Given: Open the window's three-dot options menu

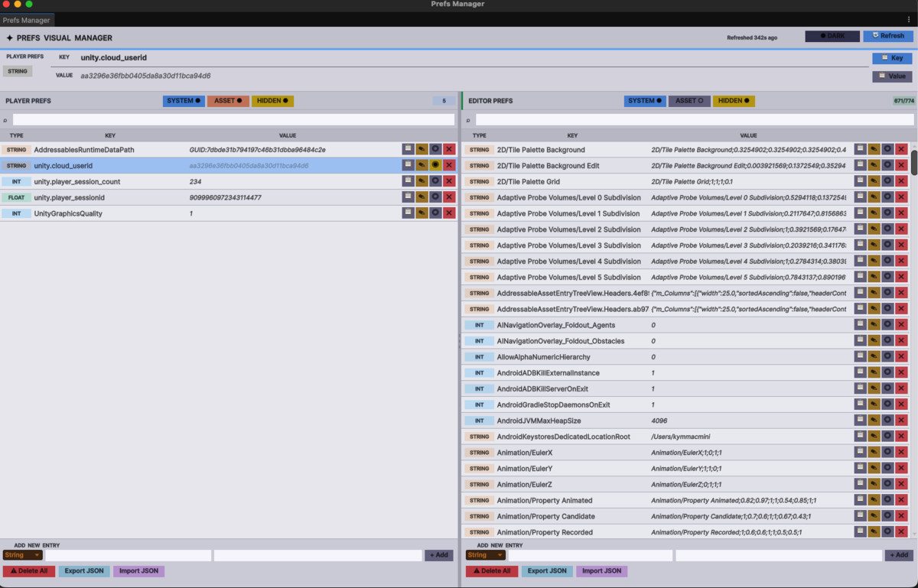Looking at the screenshot, I should (909, 20).
